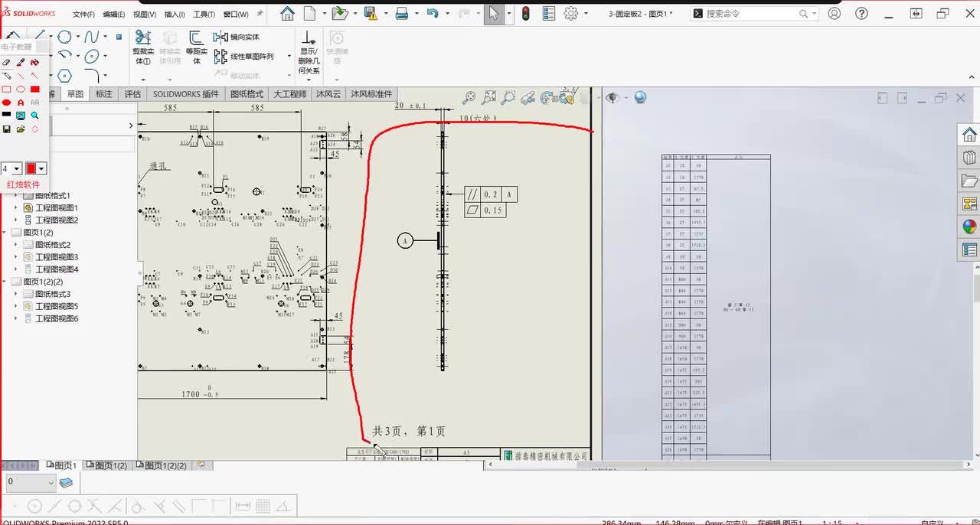Switch to the 标注 ribbon tab
This screenshot has height=525, width=980.
103,94
